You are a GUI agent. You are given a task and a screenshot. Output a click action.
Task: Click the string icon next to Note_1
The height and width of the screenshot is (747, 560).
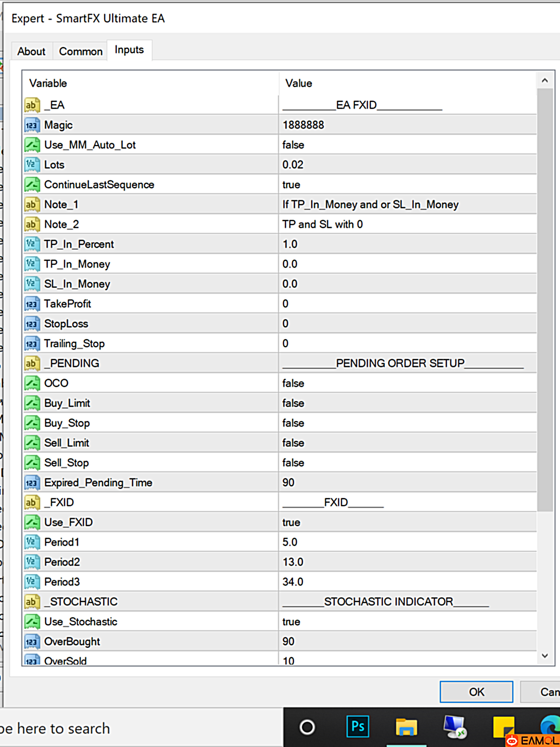[32, 204]
